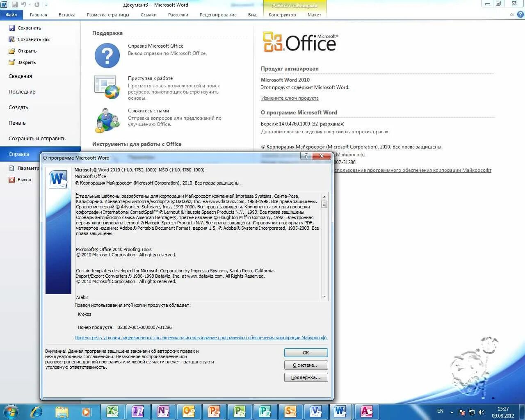The width and height of the screenshot is (525, 420).
Task: Click the Сохранить icon in backstage menu
Action: [x=12, y=28]
